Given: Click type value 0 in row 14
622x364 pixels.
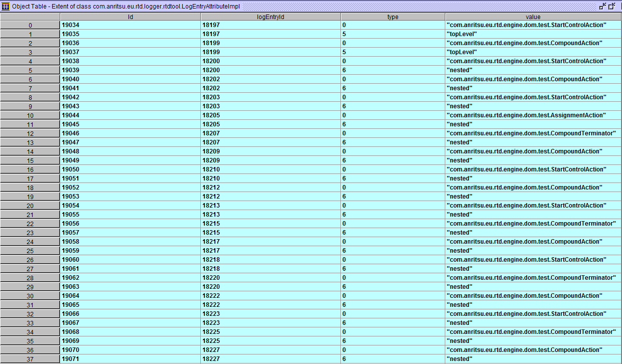Looking at the screenshot, I should click(x=393, y=151).
